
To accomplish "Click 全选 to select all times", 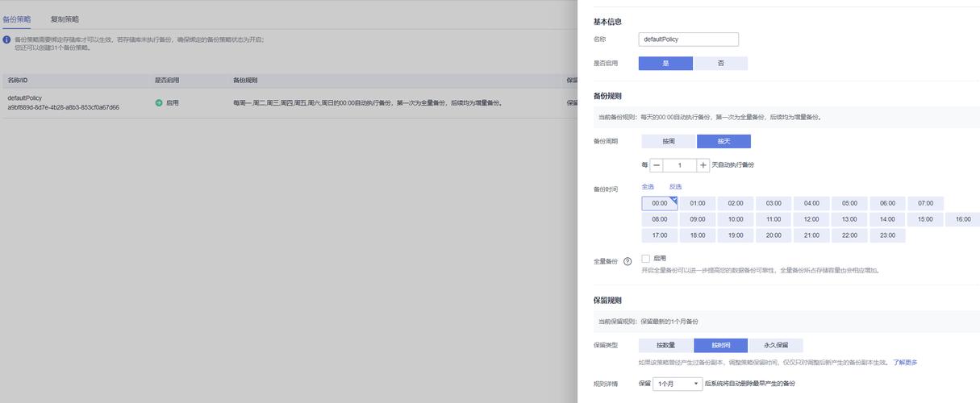I will [648, 186].
